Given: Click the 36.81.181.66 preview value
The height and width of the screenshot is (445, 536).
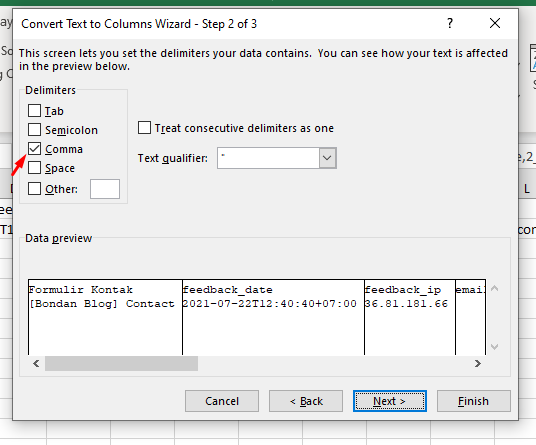Looking at the screenshot, I should (x=406, y=304).
